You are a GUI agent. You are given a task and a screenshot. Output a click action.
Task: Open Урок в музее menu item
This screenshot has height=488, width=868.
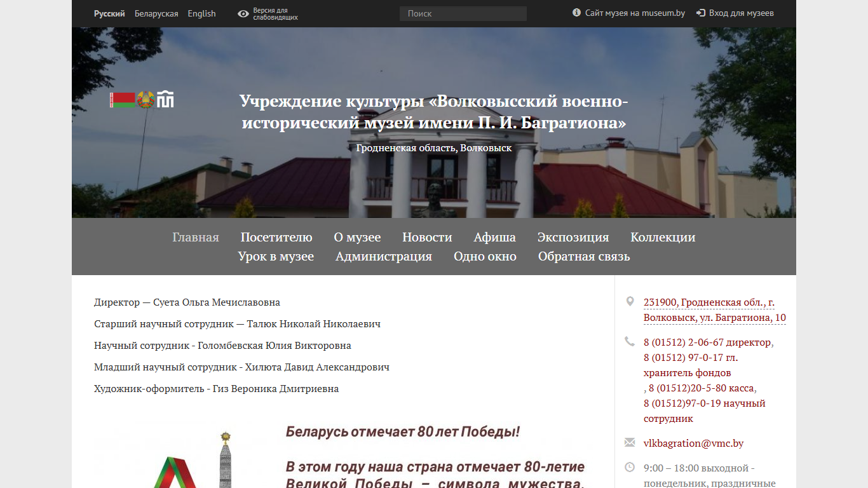276,257
